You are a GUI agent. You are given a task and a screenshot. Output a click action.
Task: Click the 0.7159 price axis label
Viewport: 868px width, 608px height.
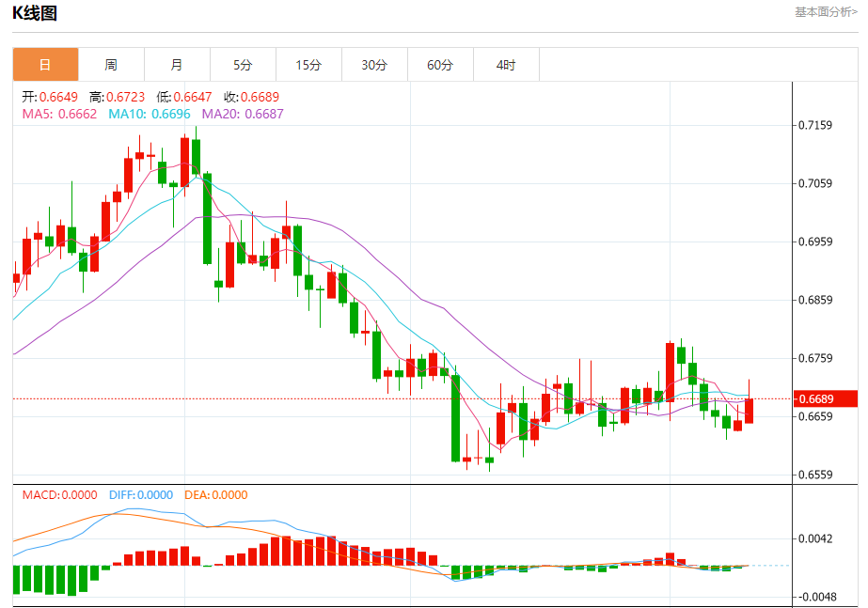point(814,125)
